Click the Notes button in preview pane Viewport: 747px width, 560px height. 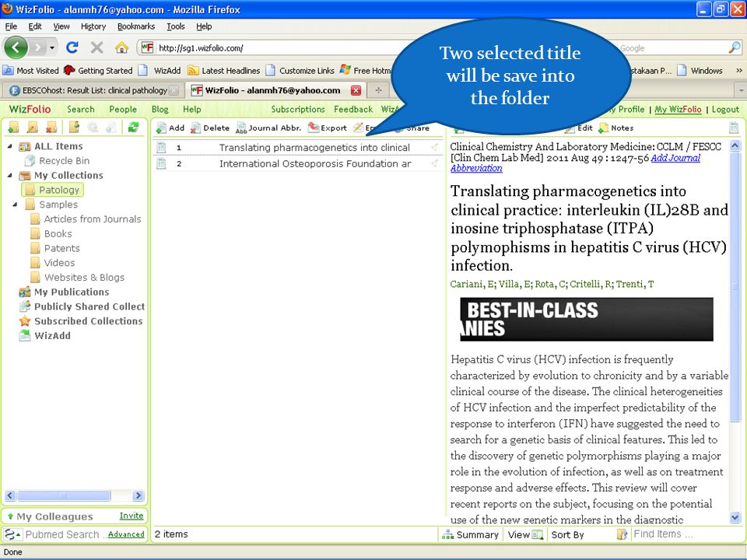[616, 128]
